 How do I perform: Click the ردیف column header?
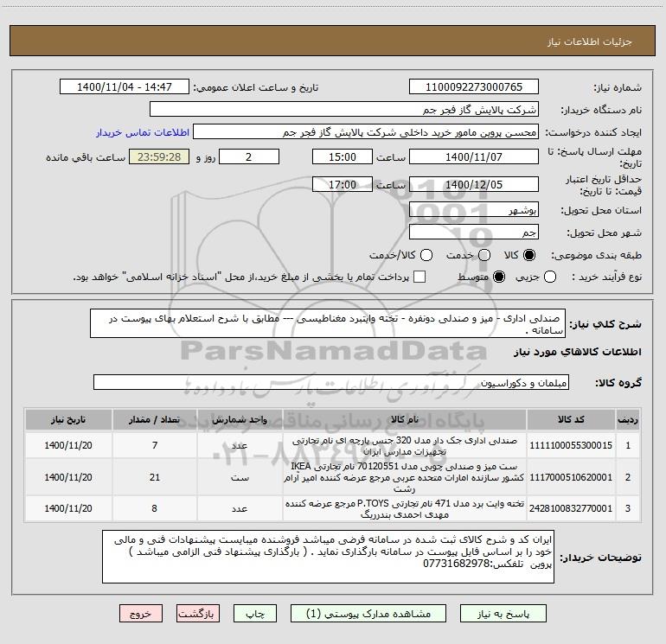coord(628,419)
